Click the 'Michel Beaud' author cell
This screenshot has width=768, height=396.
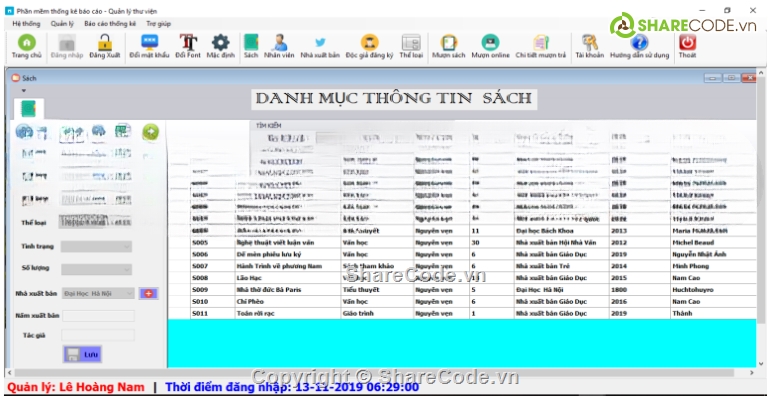(x=713, y=243)
